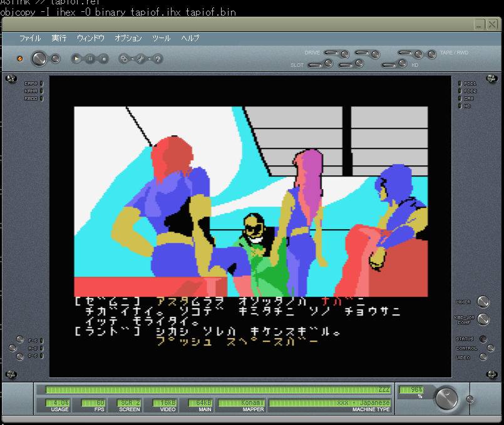This screenshot has width=504, height=425.
Task: Click the xxx - Japanese MACHINE TYPE readout
Action: click(x=329, y=403)
